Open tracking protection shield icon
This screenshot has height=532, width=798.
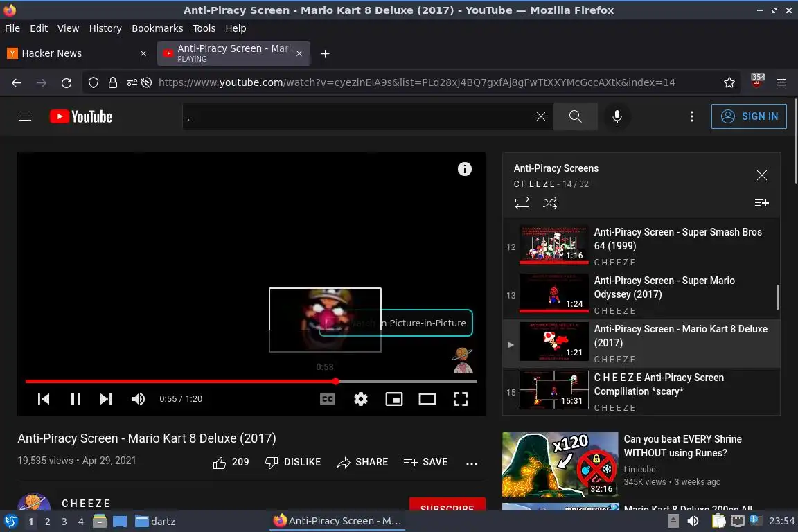coord(93,82)
